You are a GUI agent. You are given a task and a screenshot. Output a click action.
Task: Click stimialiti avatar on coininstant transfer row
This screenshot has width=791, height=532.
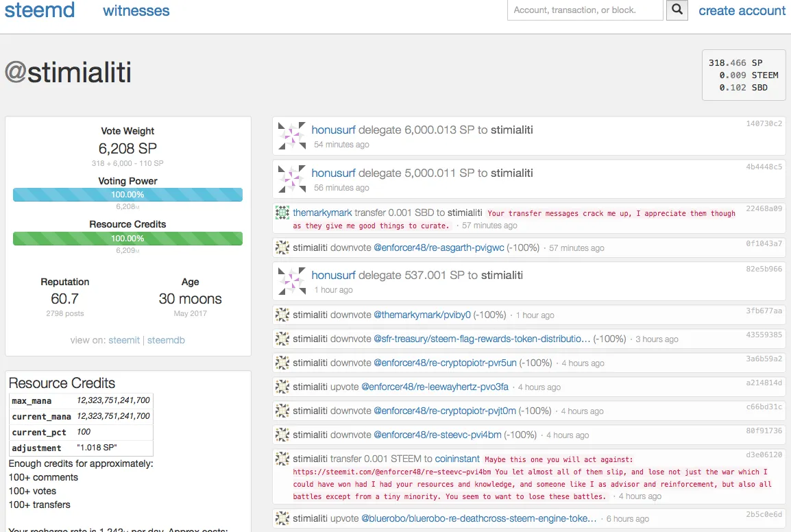tap(282, 459)
